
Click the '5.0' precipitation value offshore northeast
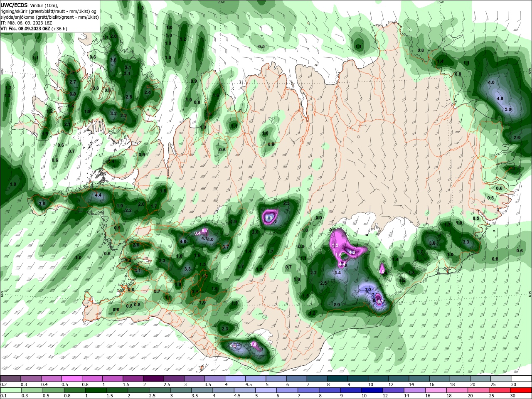(x=507, y=109)
